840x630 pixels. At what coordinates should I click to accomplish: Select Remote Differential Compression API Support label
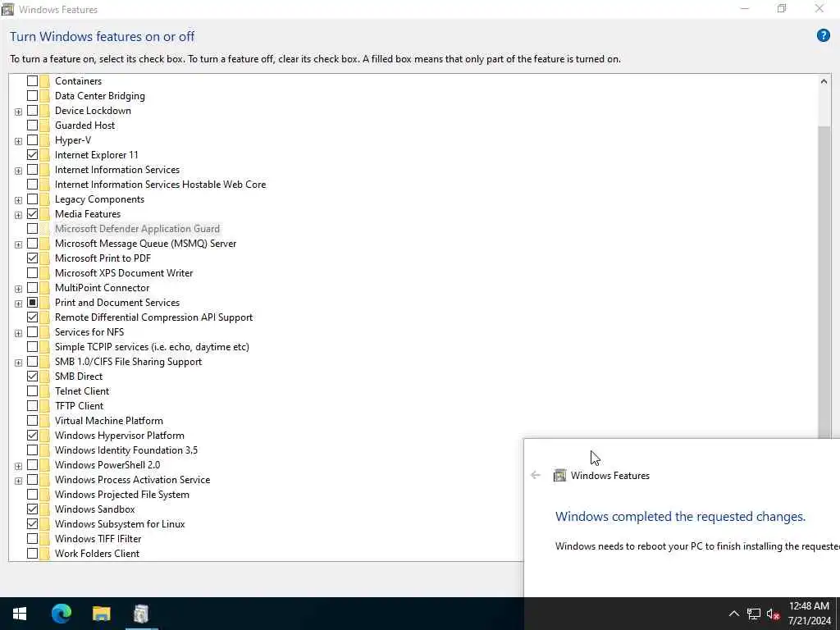[x=153, y=317]
